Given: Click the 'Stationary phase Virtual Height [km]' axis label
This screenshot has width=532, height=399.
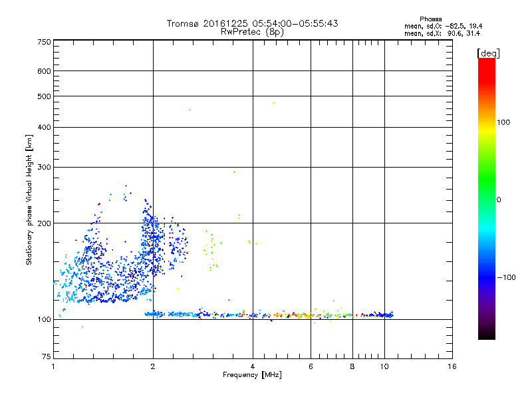Looking at the screenshot, I should [x=29, y=199].
